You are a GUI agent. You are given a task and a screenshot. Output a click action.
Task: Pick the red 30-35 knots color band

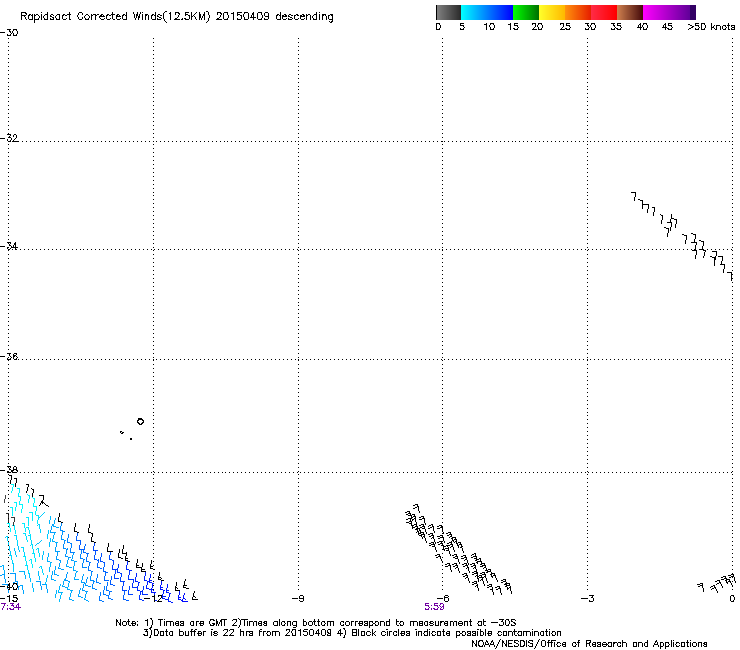pyautogui.click(x=604, y=12)
